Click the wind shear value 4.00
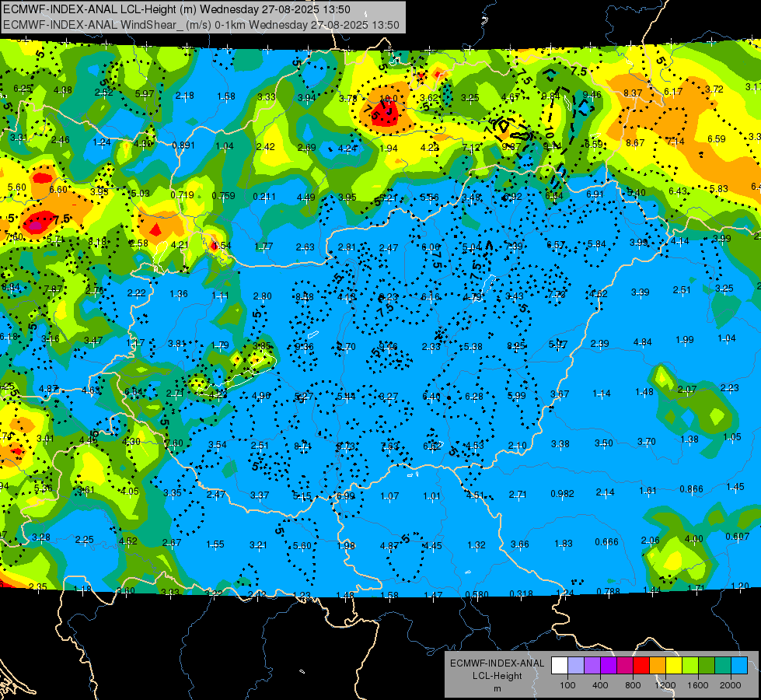The width and height of the screenshot is (761, 700). tap(693, 539)
